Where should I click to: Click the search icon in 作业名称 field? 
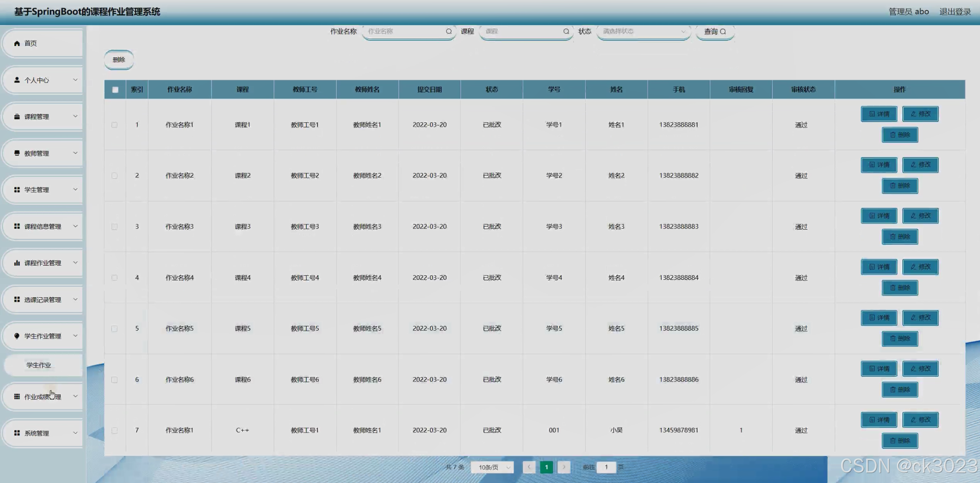click(x=449, y=31)
